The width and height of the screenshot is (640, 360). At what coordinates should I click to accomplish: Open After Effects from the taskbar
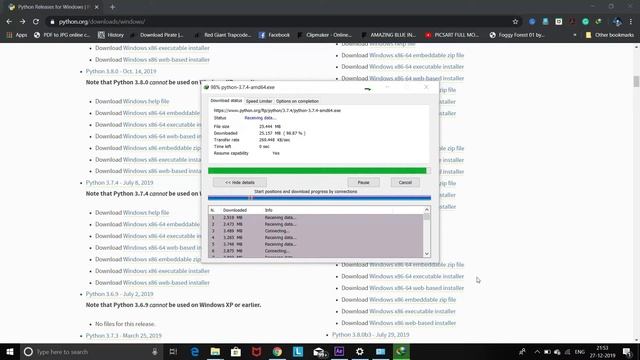tap(339, 351)
